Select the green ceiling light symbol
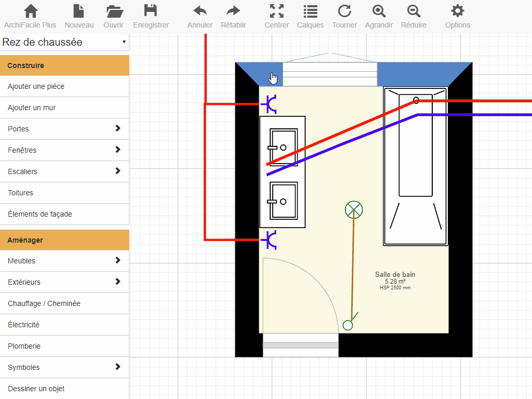This screenshot has width=532, height=399. [354, 210]
